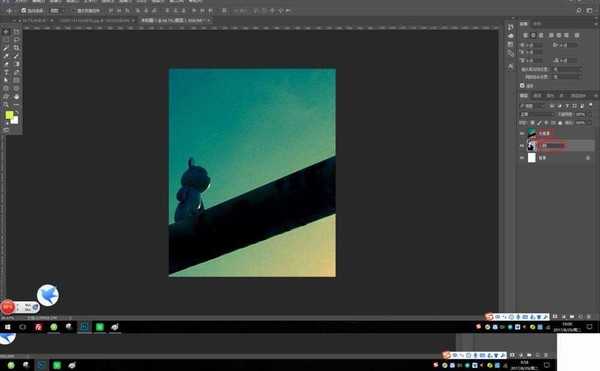Select the Crop tool
Image resolution: width=600 pixels, height=371 pixels.
(x=16, y=48)
